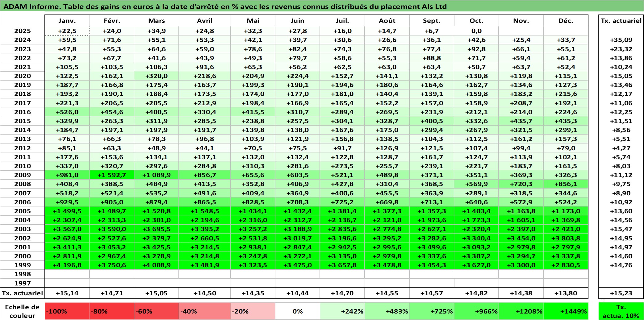
Task: Click the +3 337,6 cell in September 2000
Action: tap(432, 256)
